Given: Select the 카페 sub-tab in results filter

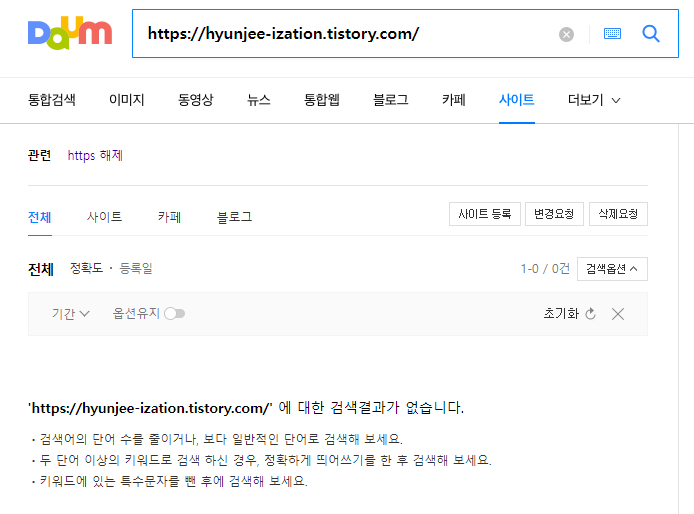Looking at the screenshot, I should (x=169, y=217).
